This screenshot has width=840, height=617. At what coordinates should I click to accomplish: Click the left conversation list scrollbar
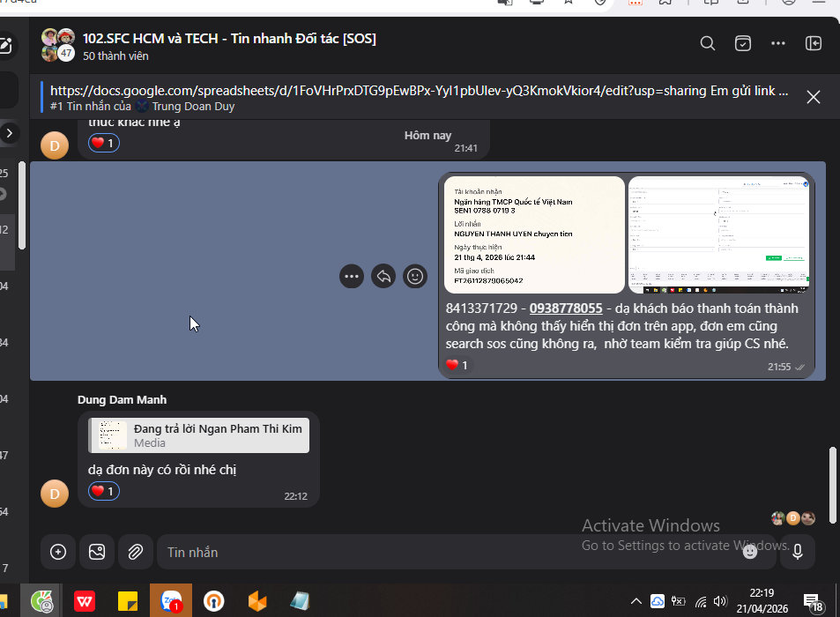[x=22, y=205]
